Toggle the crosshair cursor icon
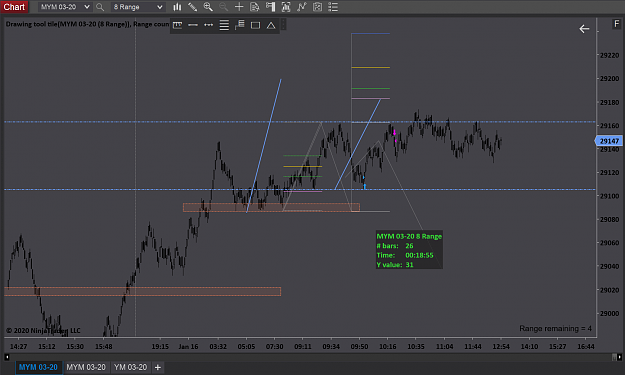The height and width of the screenshot is (375, 625). click(x=239, y=7)
